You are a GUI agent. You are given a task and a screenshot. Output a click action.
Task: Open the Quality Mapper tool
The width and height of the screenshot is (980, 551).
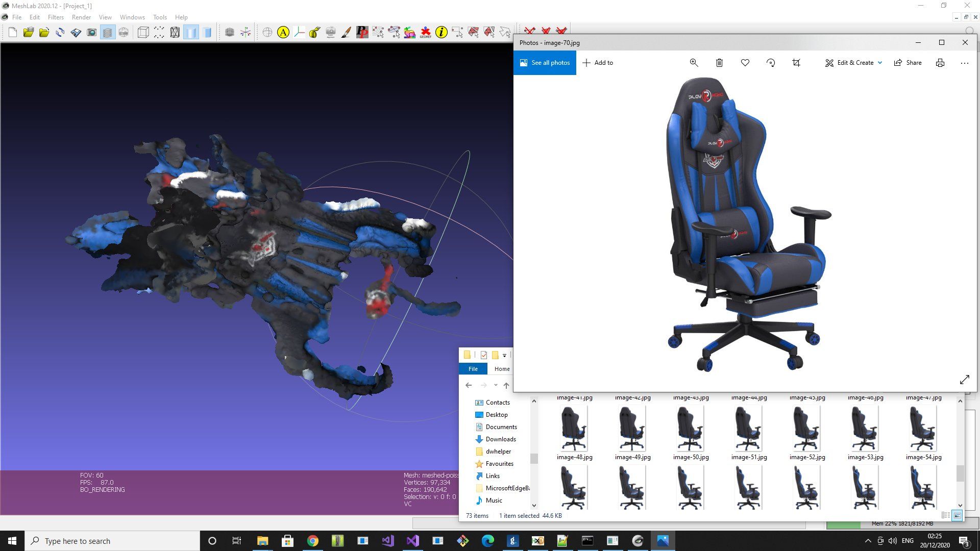pos(410,32)
